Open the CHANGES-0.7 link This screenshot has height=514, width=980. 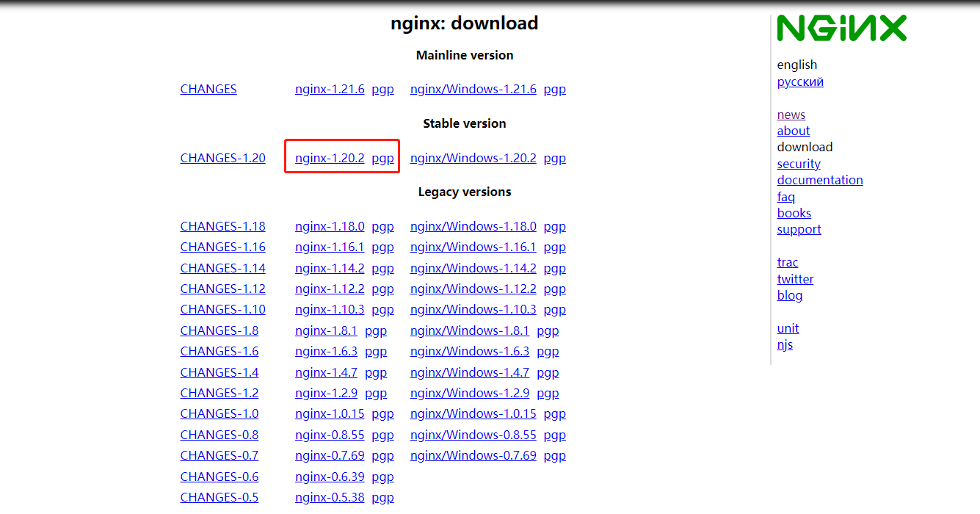point(219,455)
